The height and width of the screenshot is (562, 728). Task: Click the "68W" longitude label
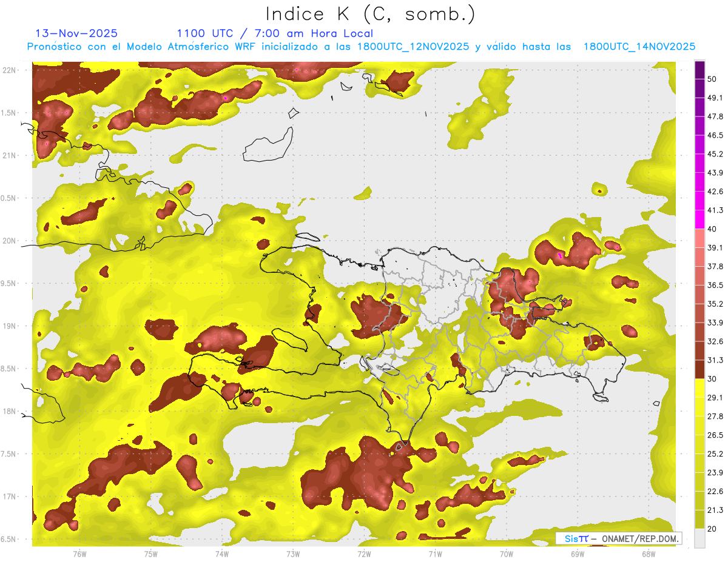click(x=649, y=554)
